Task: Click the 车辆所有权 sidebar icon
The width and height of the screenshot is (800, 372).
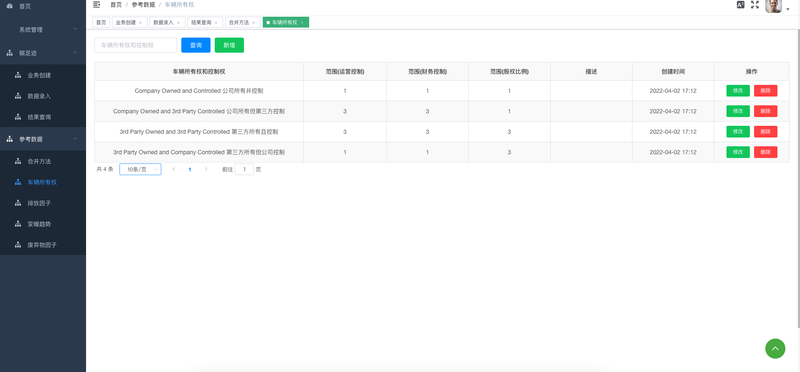Action: click(x=18, y=182)
